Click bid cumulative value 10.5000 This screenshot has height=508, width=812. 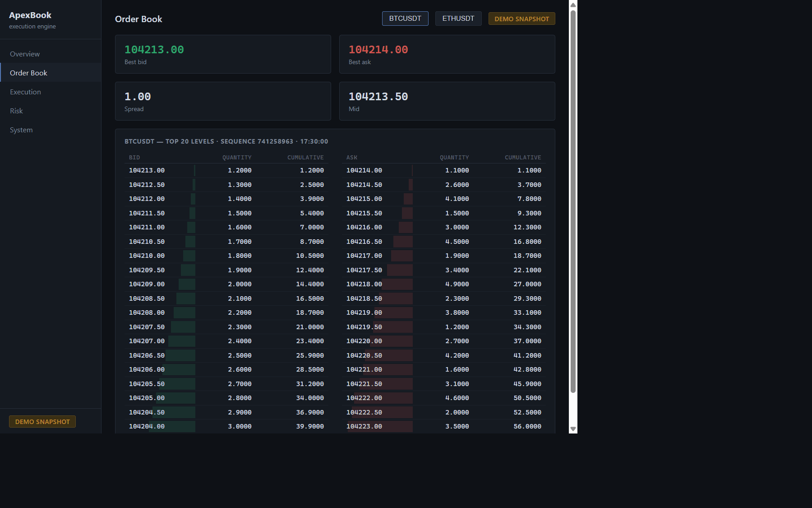(x=310, y=256)
